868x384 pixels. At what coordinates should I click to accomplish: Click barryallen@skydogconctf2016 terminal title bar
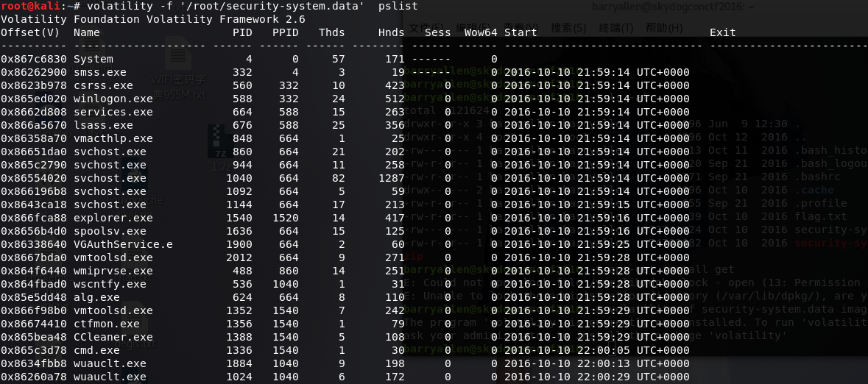point(673,7)
